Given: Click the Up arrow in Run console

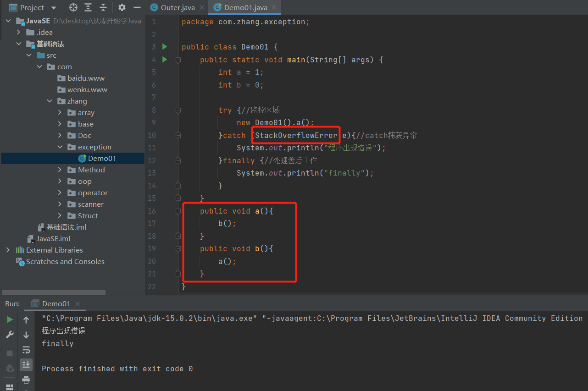Looking at the screenshot, I should 26,320.
